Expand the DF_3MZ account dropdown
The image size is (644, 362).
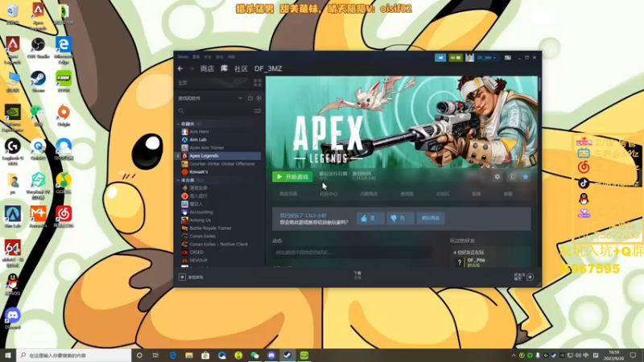click(x=486, y=57)
